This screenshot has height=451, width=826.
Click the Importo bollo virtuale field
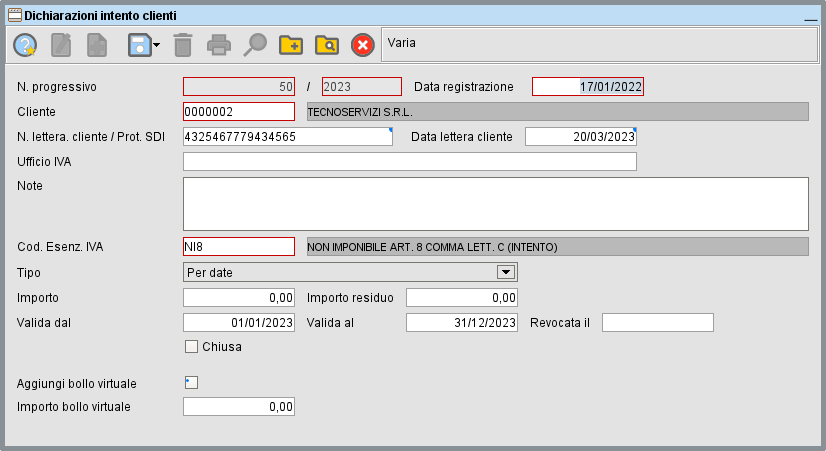[239, 407]
